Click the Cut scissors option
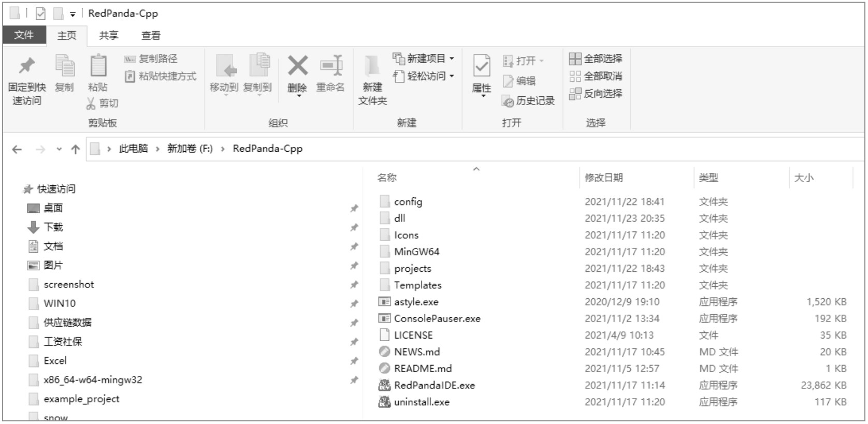This screenshot has width=868, height=424. point(103,103)
